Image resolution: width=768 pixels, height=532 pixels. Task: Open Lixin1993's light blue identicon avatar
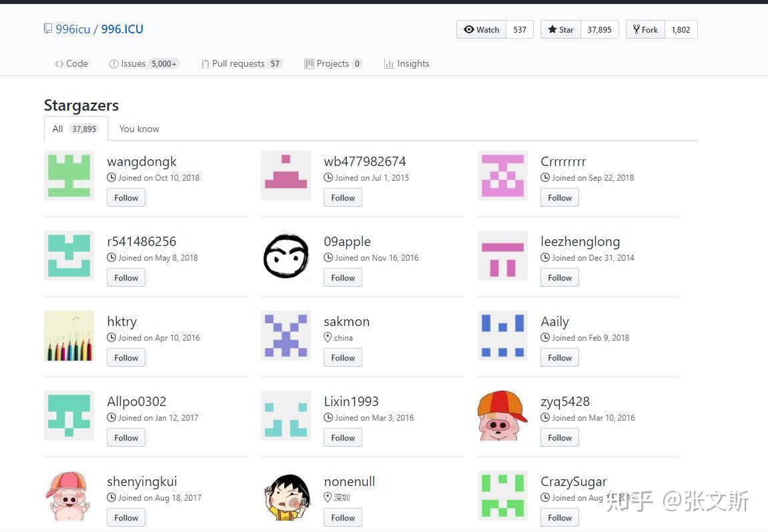pos(286,415)
